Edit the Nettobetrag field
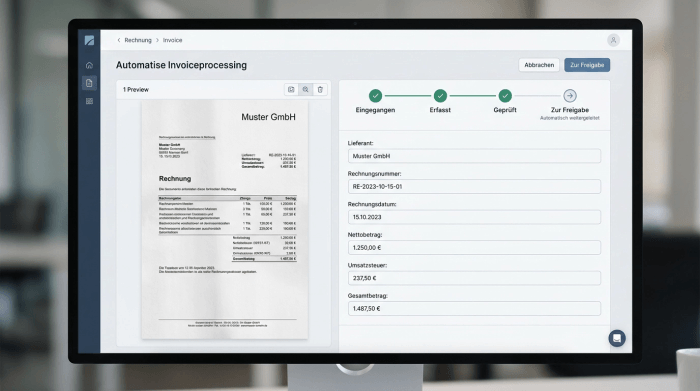 pos(474,247)
